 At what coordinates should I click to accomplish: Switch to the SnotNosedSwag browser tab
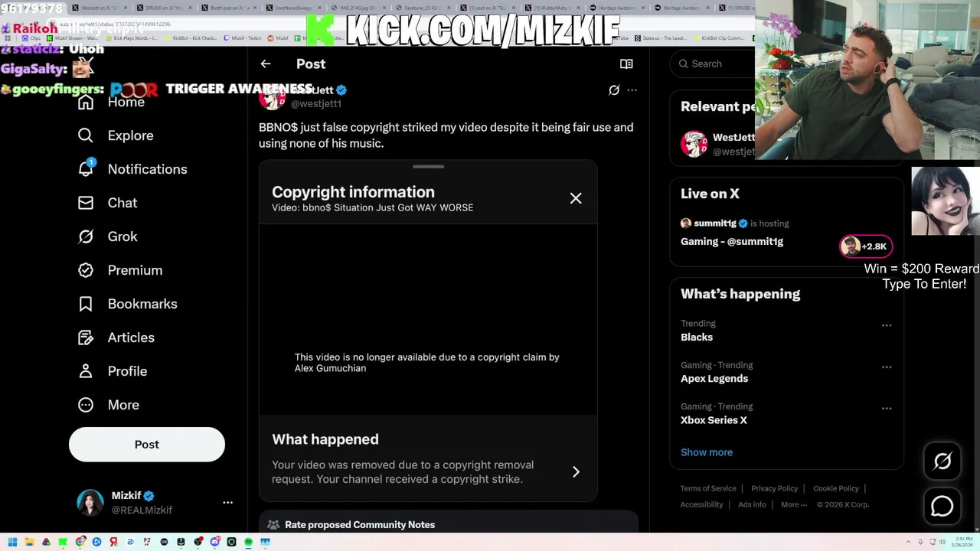[295, 8]
